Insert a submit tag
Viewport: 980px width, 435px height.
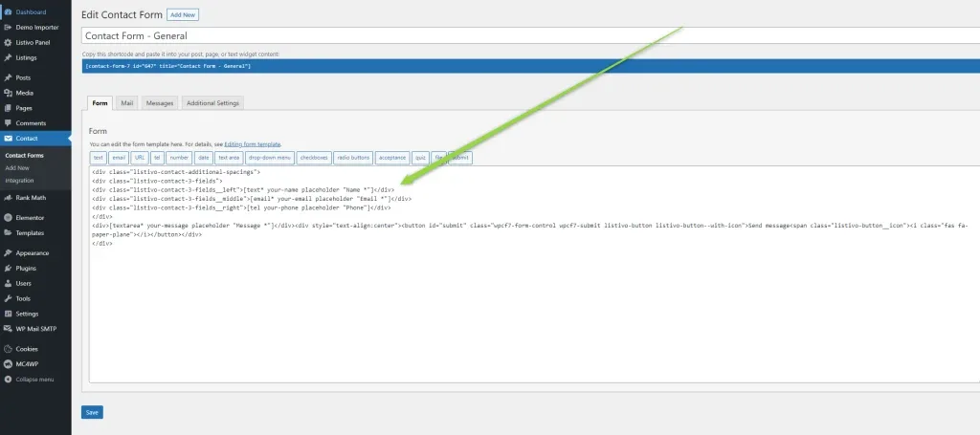(x=460, y=158)
